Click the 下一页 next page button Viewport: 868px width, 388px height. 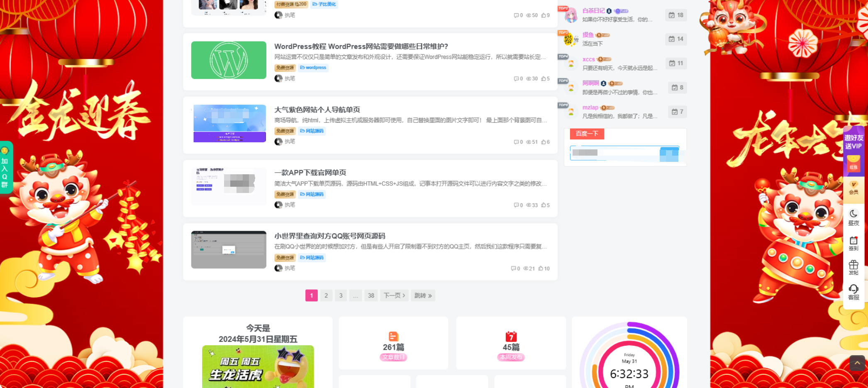coord(394,295)
